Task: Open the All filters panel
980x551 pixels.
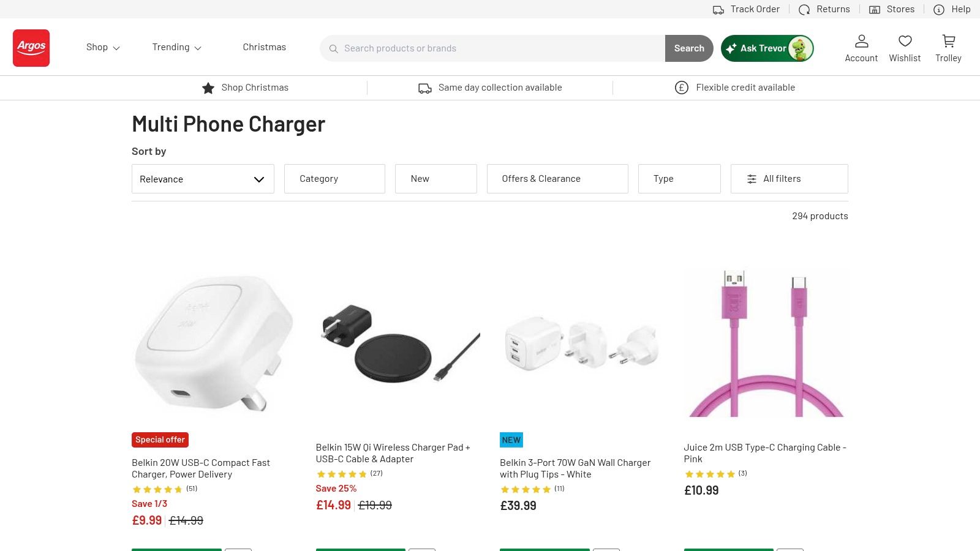Action: click(x=789, y=179)
